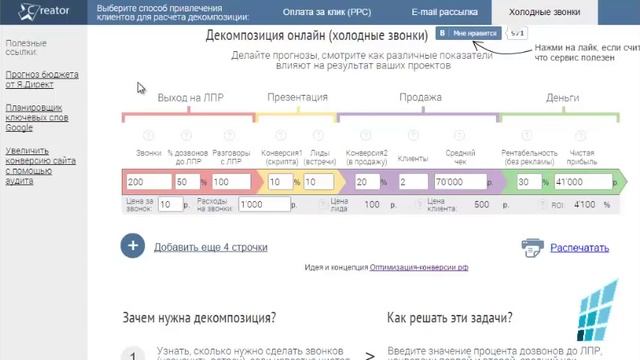This screenshot has height=360, width=640.
Task: Click the blue plus add-rows button
Action: (x=133, y=246)
